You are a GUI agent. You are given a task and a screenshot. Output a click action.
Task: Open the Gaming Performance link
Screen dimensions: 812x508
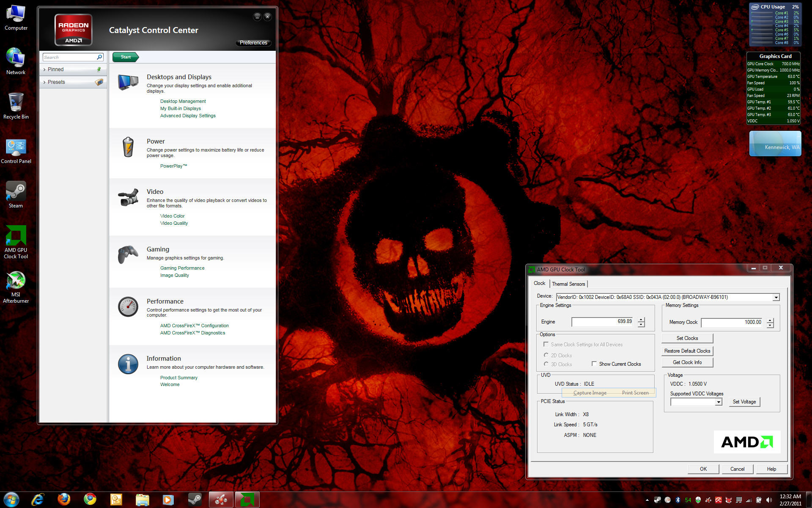(x=182, y=268)
